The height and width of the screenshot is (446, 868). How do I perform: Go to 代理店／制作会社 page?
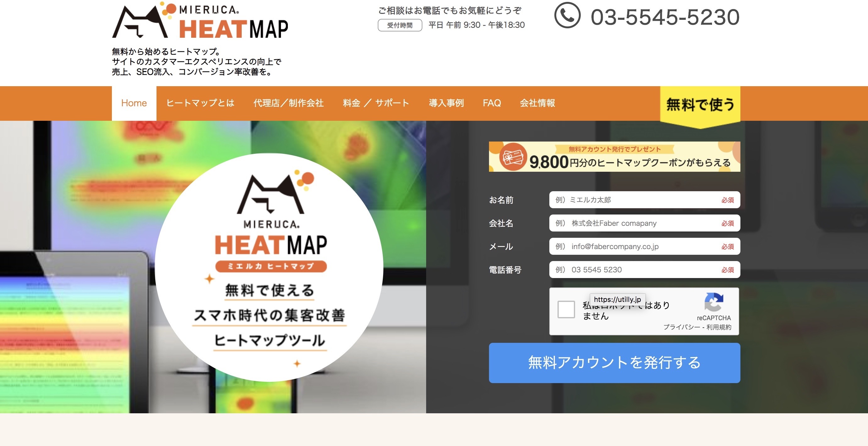pyautogui.click(x=288, y=103)
